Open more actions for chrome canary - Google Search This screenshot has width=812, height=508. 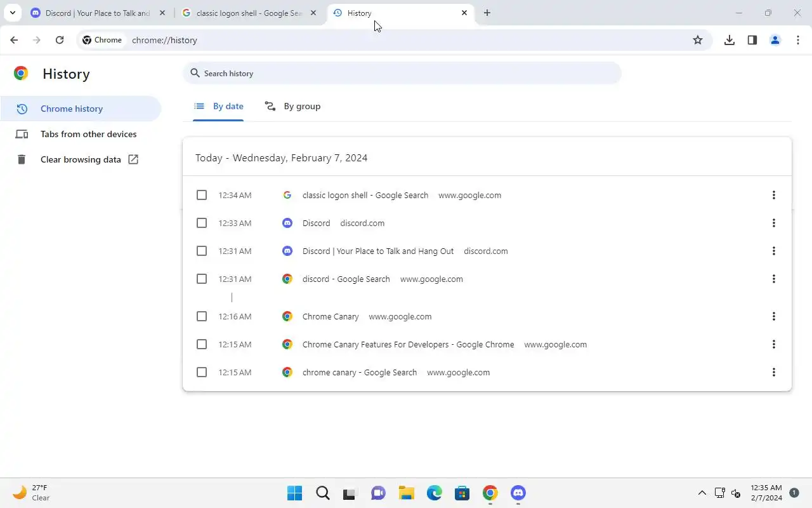[x=773, y=372]
